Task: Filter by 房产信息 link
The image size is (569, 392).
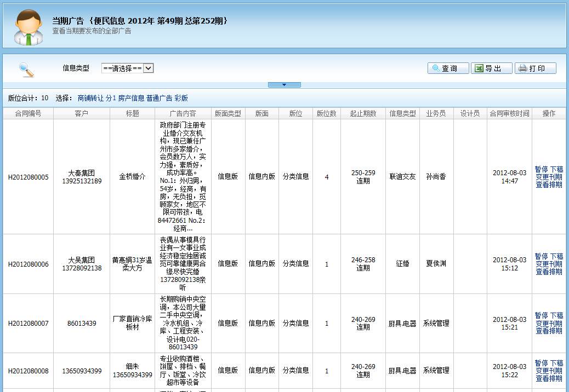Action: [131, 99]
